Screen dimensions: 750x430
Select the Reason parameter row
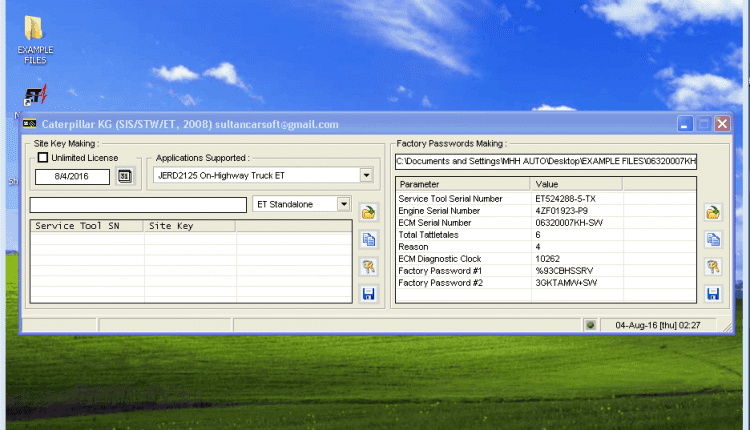[546, 247]
